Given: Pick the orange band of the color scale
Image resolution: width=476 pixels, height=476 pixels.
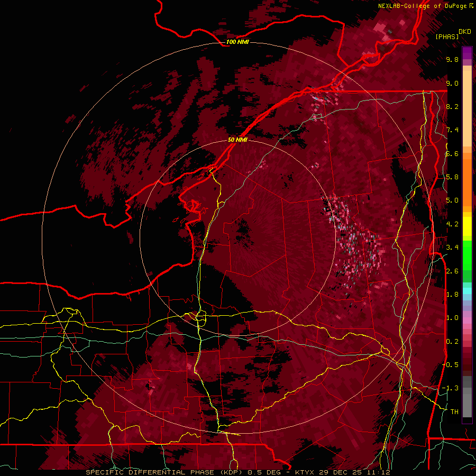Looking at the screenshot, I should [x=467, y=182].
